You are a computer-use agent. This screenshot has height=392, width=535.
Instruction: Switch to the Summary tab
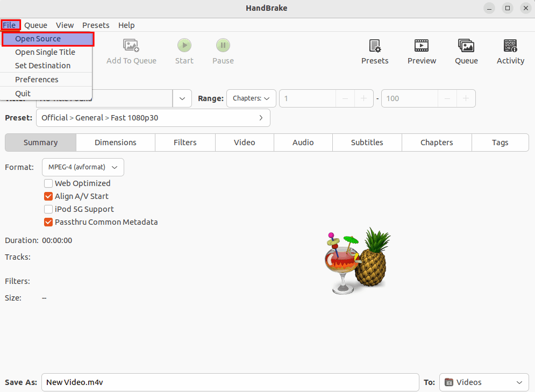click(41, 142)
